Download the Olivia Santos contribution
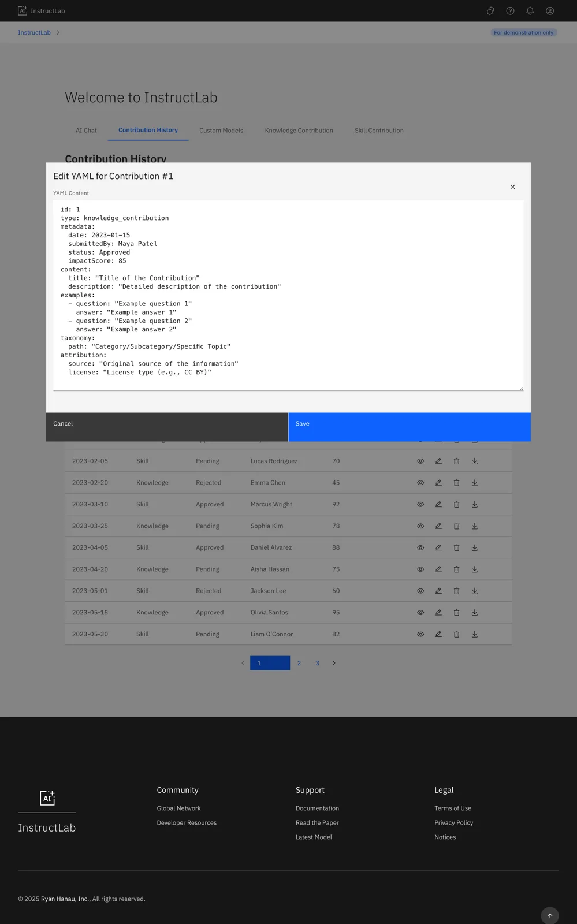This screenshot has height=924, width=577. click(x=475, y=613)
